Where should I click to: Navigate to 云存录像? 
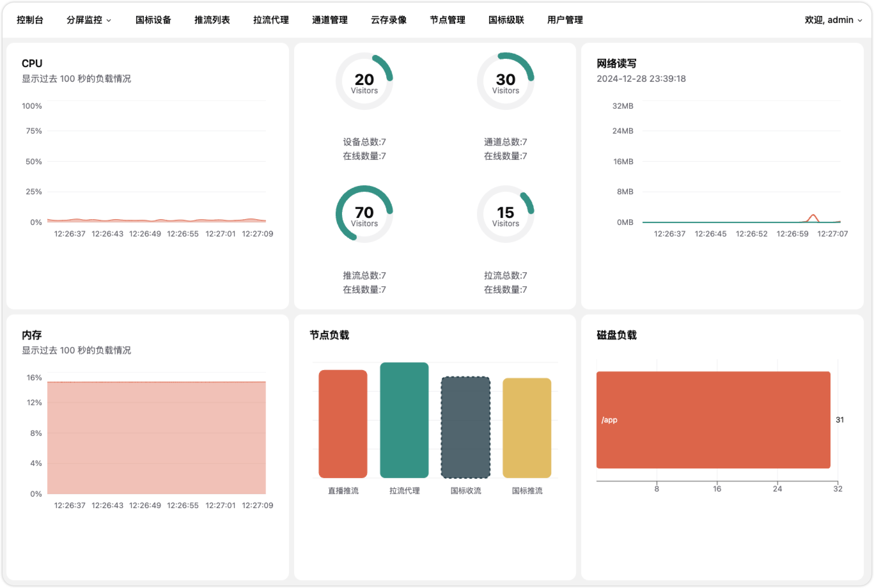[x=389, y=20]
